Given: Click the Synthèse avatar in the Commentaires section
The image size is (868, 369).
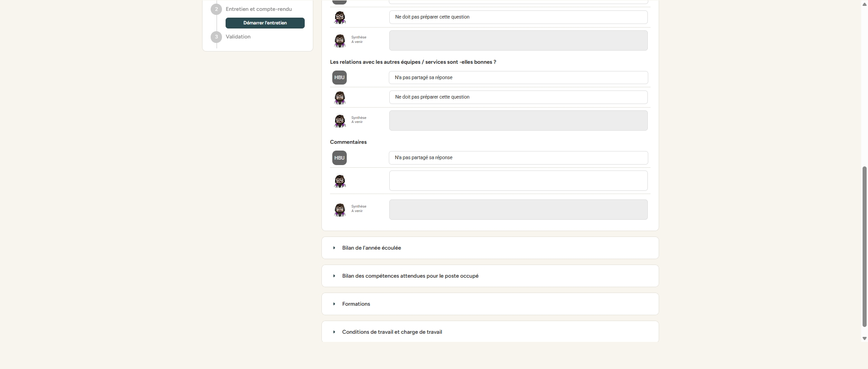Looking at the screenshot, I should 340,210.
